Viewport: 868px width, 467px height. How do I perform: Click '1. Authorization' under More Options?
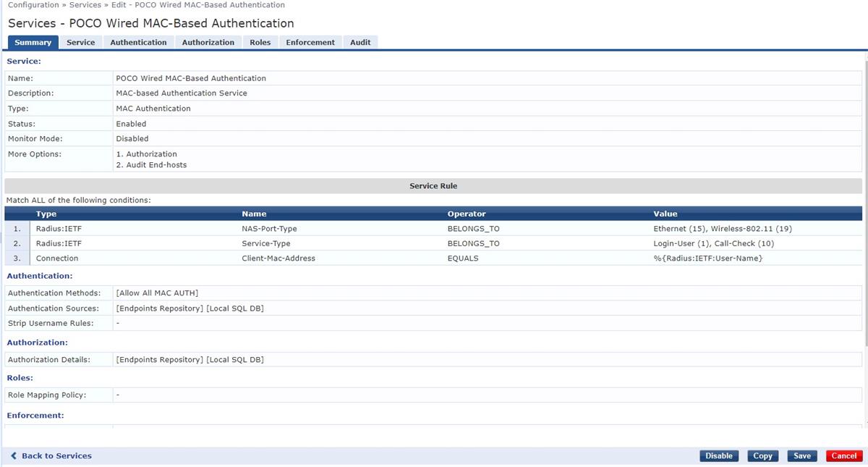(146, 154)
